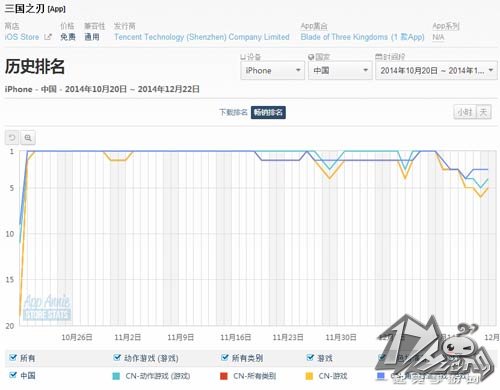The height and width of the screenshot is (390, 500).
Task: Click the calendar icon above date range
Action: 379,57
